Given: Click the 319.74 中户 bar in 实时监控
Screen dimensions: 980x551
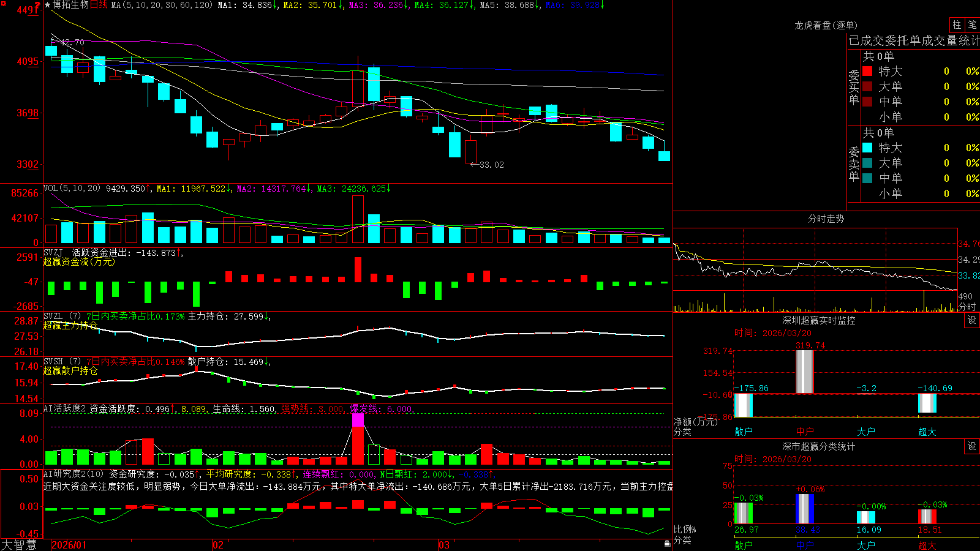Looking at the screenshot, I should [x=805, y=372].
